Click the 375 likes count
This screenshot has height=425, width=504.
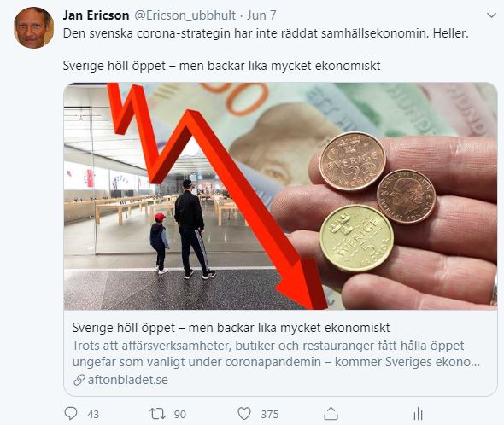click(270, 415)
